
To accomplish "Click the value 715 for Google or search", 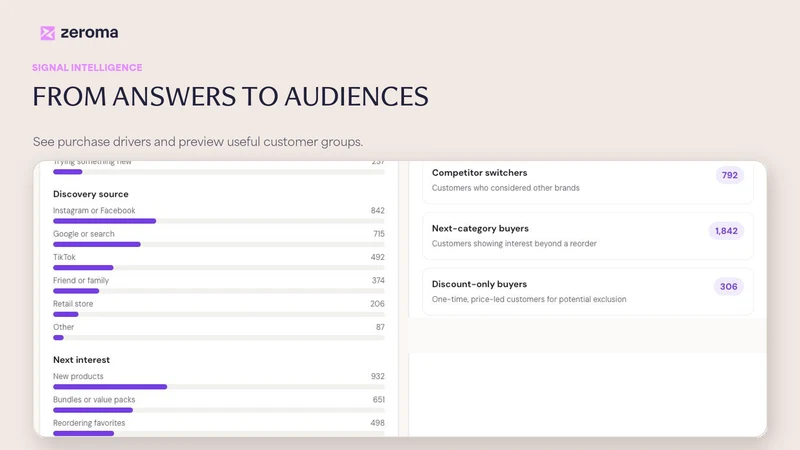I will click(379, 234).
